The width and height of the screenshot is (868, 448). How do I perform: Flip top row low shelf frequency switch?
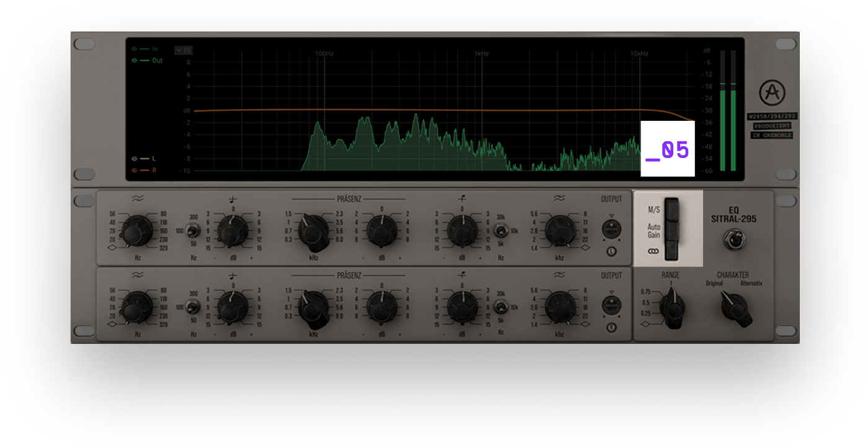pyautogui.click(x=193, y=232)
